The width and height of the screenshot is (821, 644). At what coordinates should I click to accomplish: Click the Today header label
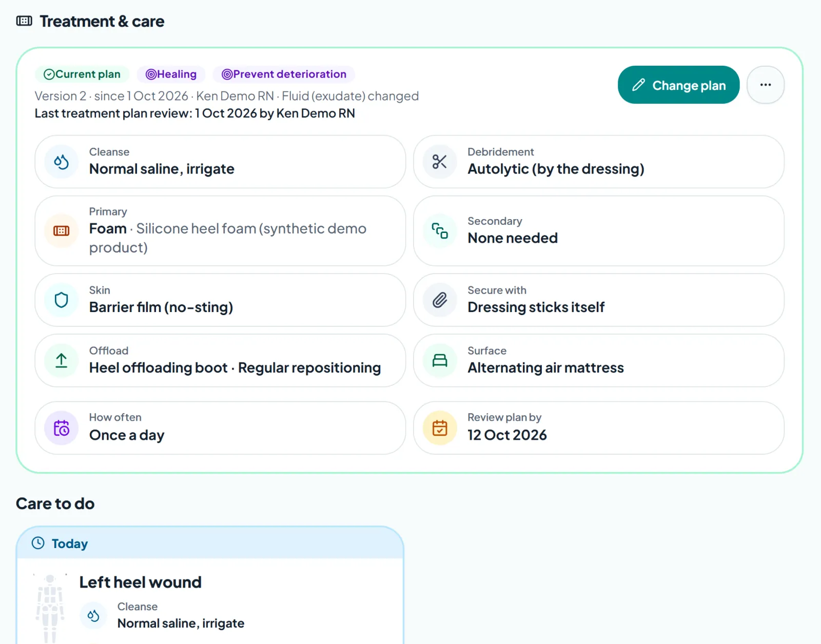pyautogui.click(x=70, y=543)
